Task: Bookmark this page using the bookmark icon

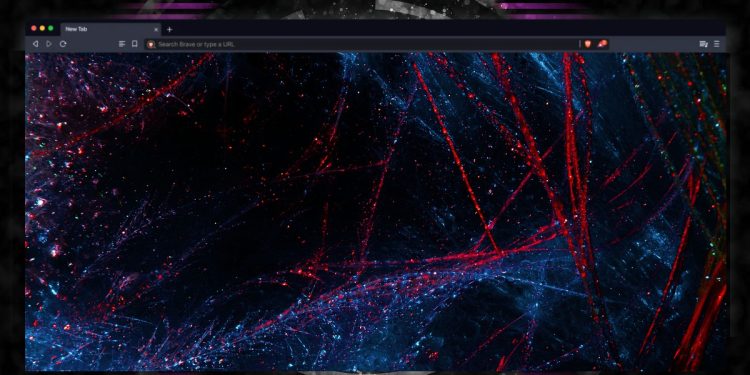Action: click(135, 44)
